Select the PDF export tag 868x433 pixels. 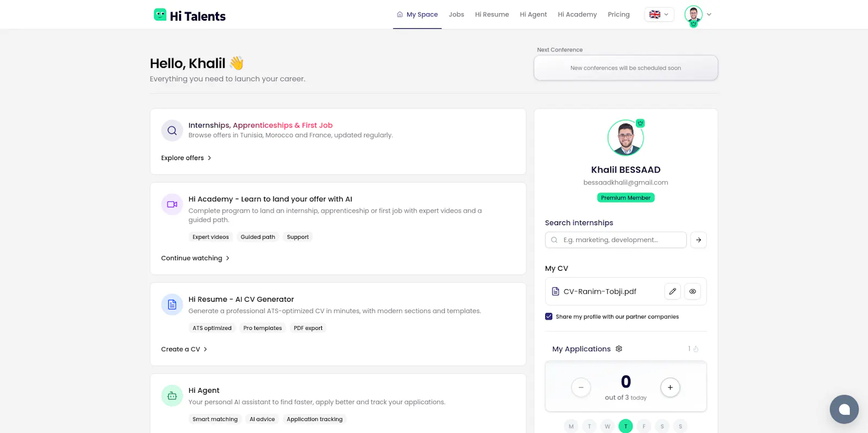[308, 328]
